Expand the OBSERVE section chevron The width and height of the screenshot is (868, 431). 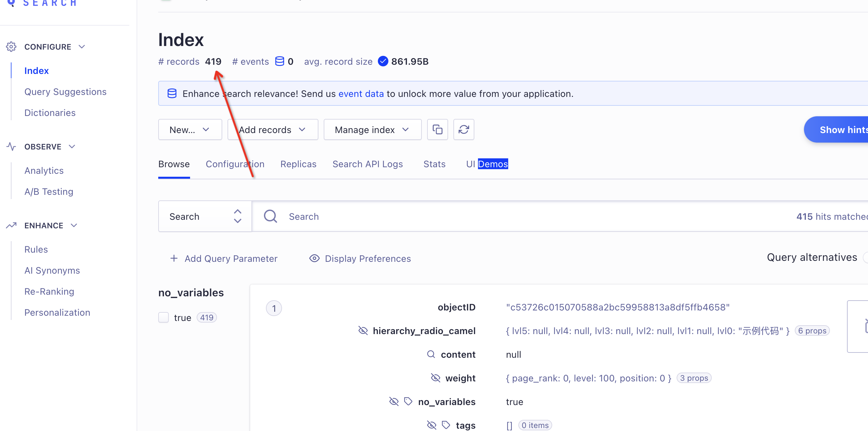tap(73, 146)
